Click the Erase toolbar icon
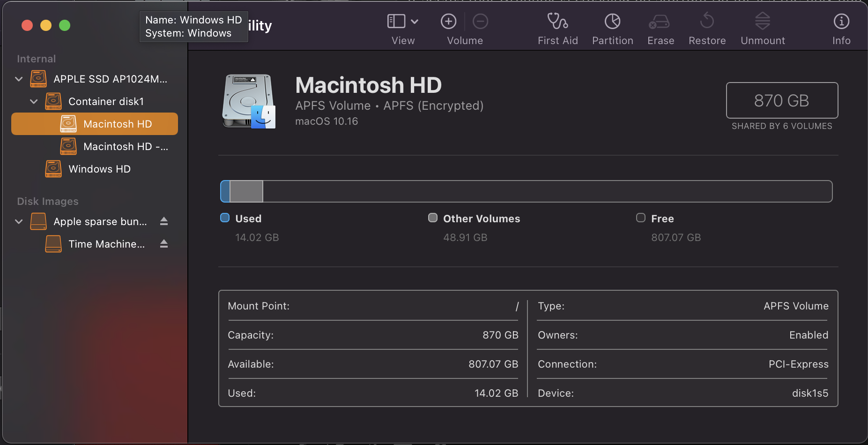 (x=660, y=22)
